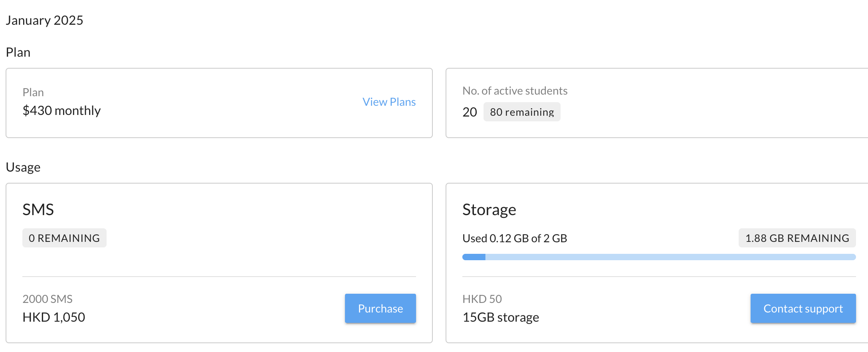This screenshot has width=868, height=352.
Task: Open the View Plans link
Action: point(389,102)
